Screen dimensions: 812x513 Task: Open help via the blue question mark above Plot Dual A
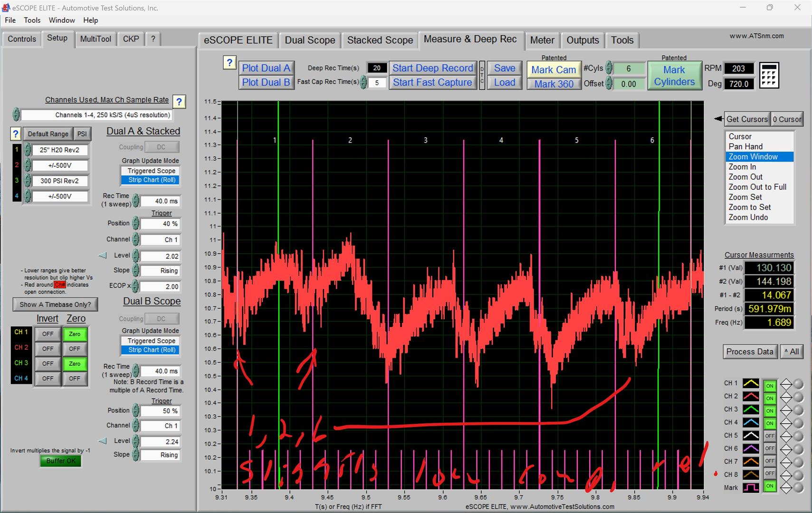pos(230,62)
